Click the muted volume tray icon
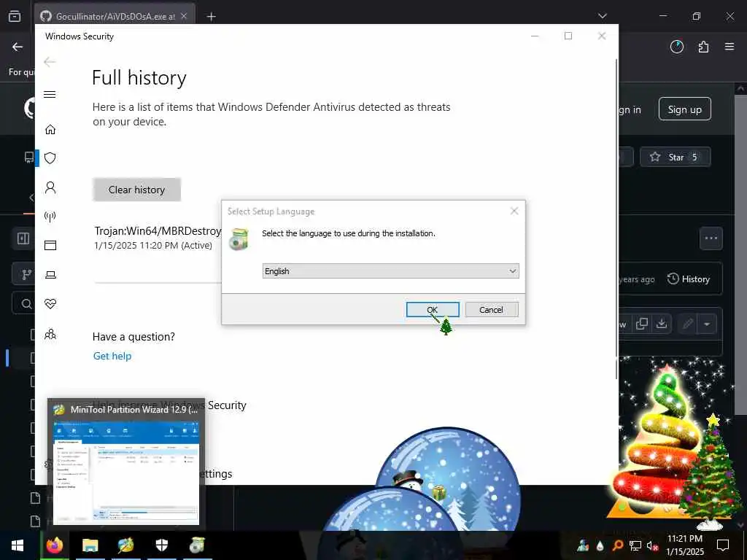Image resolution: width=747 pixels, height=560 pixels. tap(652, 545)
